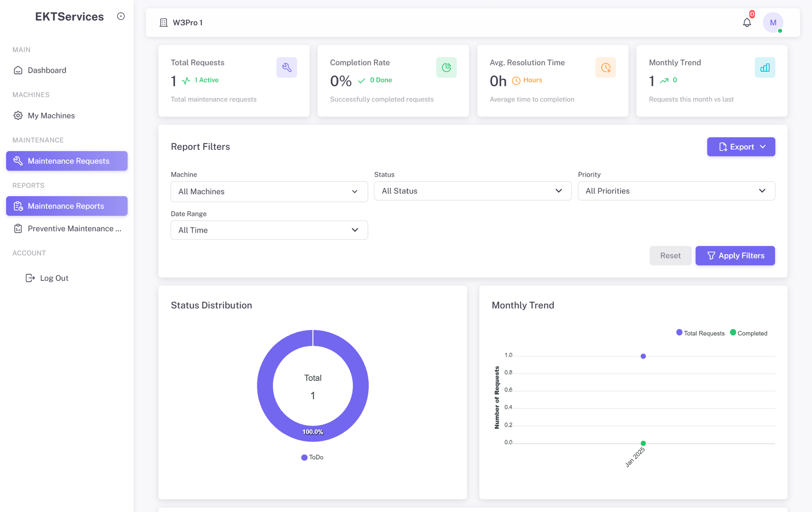The height and width of the screenshot is (512, 812).
Task: Click the checkmark icon next to 0 Done
Action: [362, 80]
